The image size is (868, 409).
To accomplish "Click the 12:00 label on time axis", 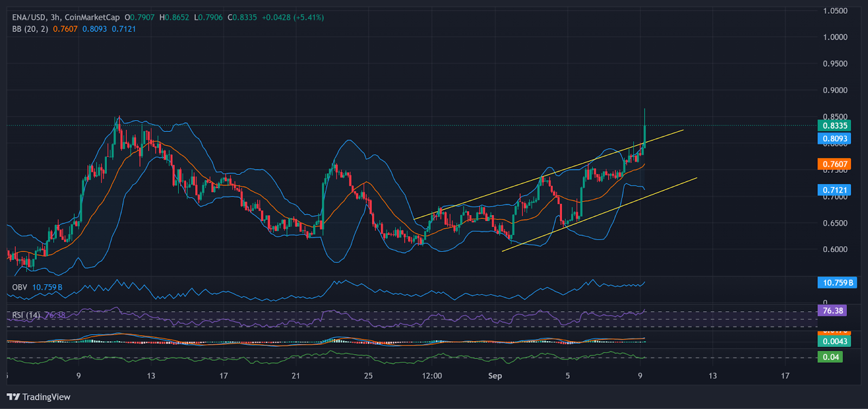I will [432, 376].
